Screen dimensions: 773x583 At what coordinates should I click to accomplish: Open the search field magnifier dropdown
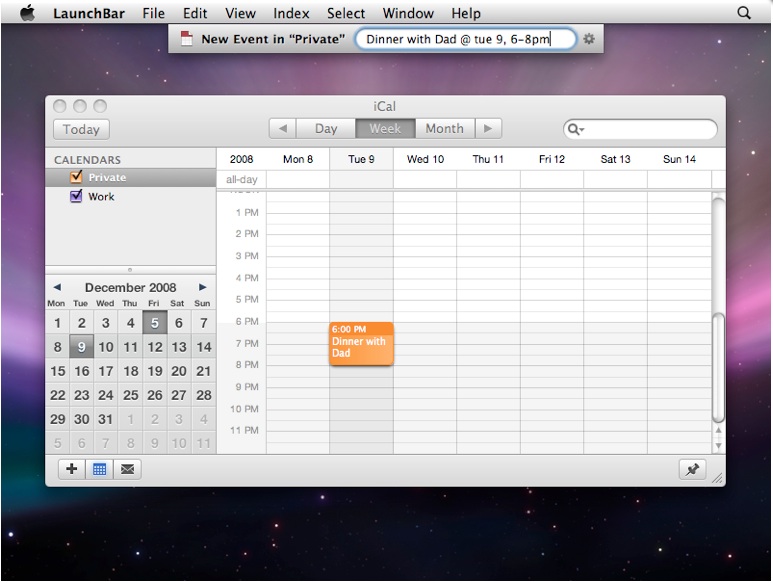576,129
